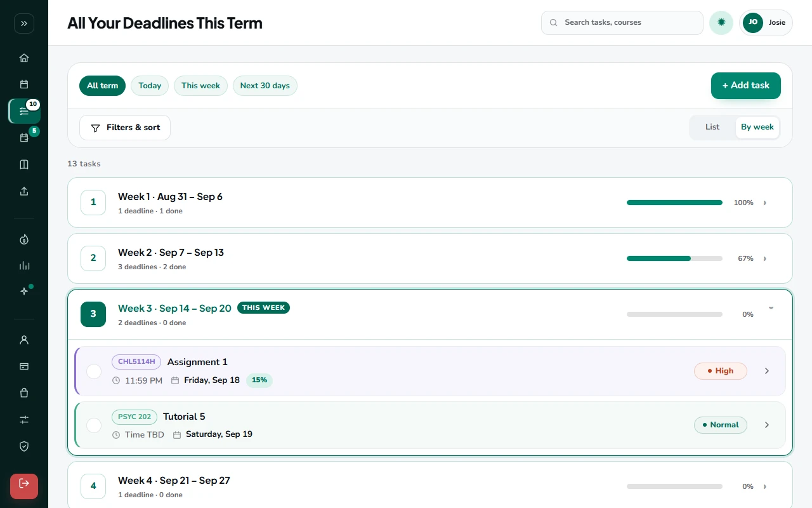Viewport: 812px width, 508px height.
Task: Mark Assignment 1 as complete
Action: click(94, 371)
